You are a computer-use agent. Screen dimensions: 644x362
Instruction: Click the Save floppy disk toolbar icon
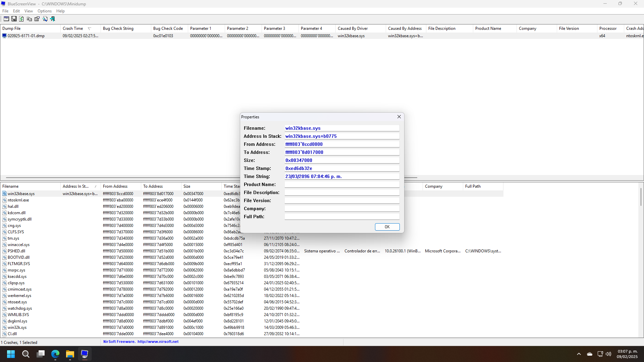coord(14,19)
